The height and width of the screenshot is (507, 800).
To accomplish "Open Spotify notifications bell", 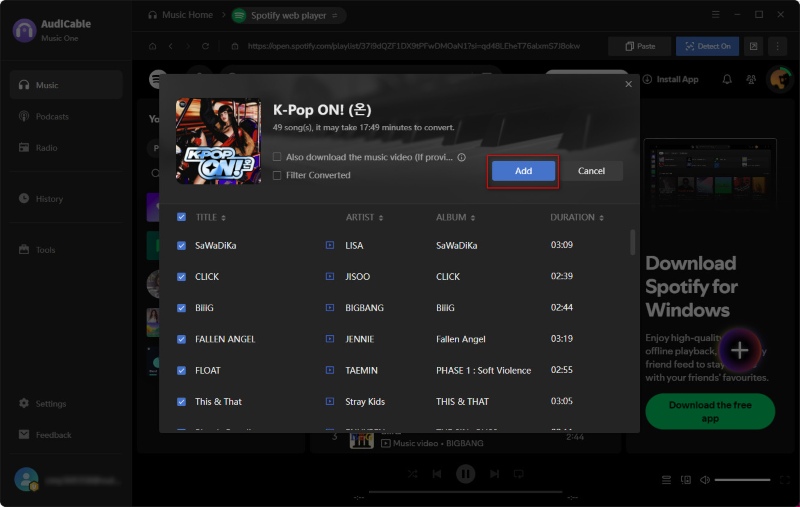I will (727, 79).
